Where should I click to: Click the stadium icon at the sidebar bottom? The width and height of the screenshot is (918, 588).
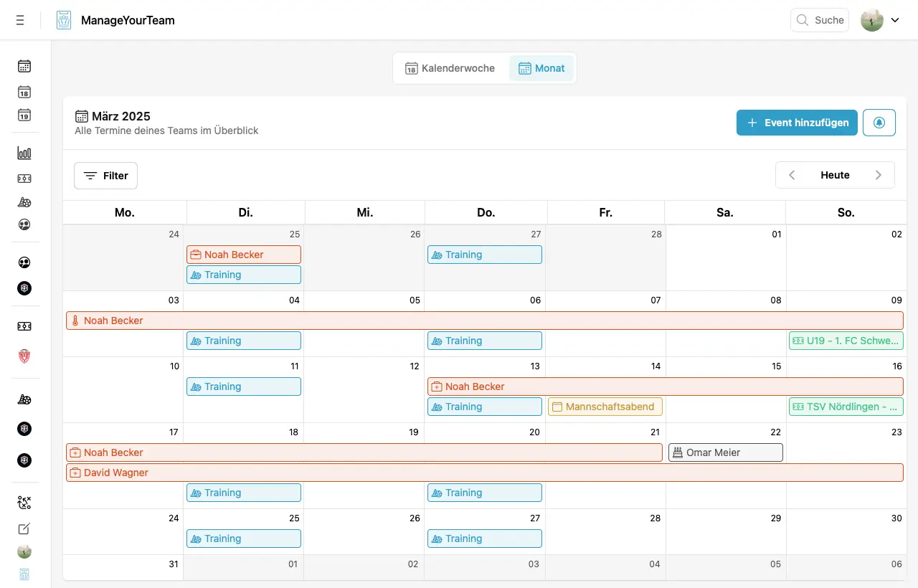(24, 574)
